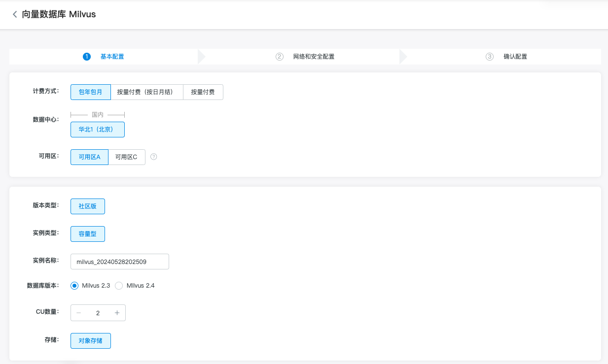Decrease CU数量 with the minus button
The width and height of the screenshot is (608, 364).
(x=78, y=313)
